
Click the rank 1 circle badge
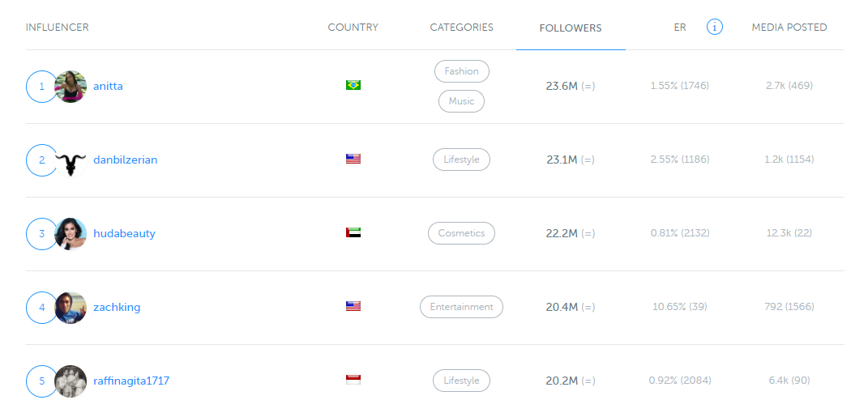(41, 87)
